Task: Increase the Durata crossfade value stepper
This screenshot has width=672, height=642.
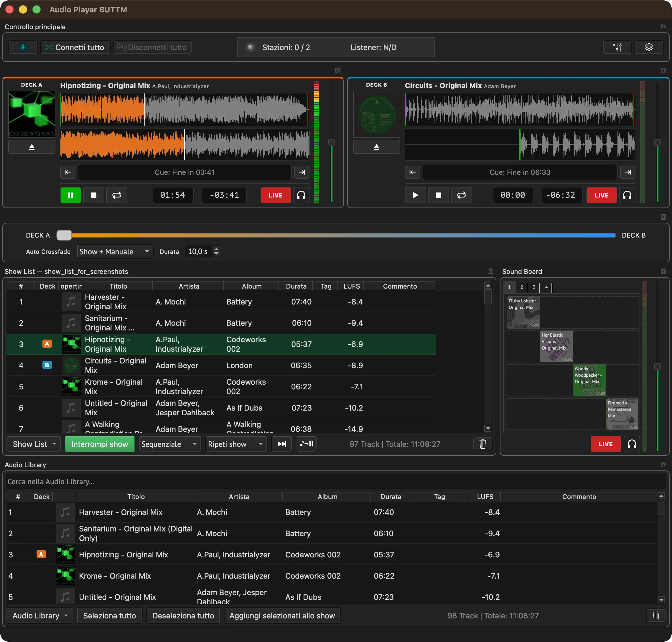Action: pos(216,249)
